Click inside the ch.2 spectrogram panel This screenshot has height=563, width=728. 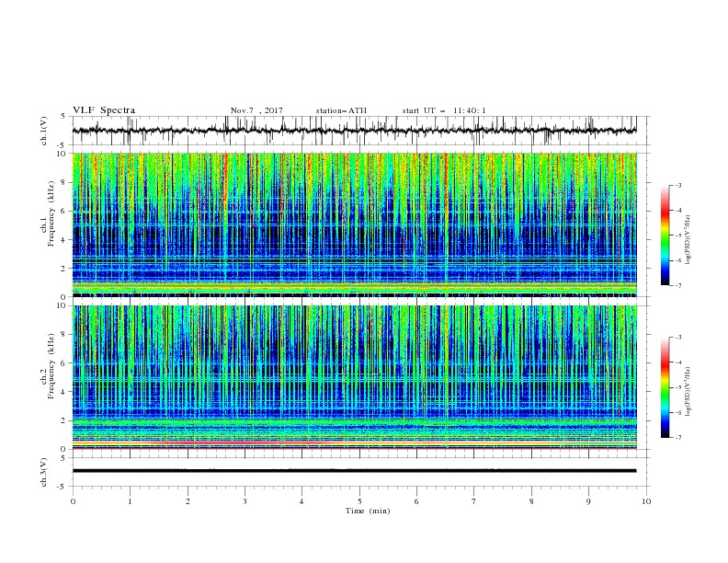[x=354, y=377]
